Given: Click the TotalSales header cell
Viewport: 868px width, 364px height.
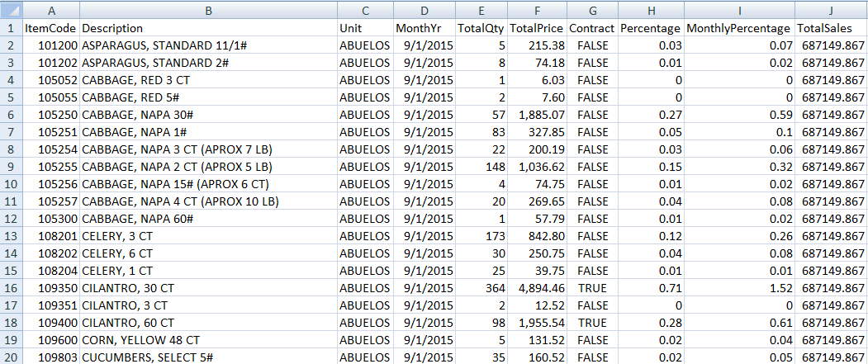Looking at the screenshot, I should pos(832,28).
